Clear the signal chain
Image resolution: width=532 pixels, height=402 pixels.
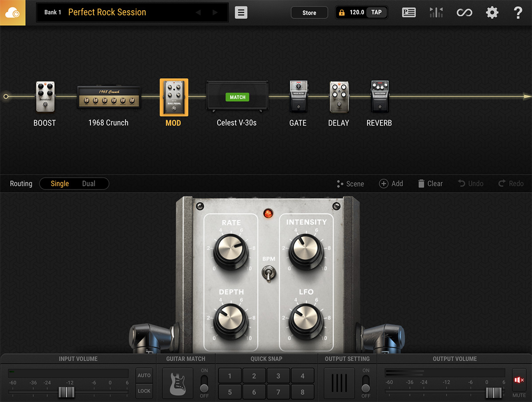point(430,184)
